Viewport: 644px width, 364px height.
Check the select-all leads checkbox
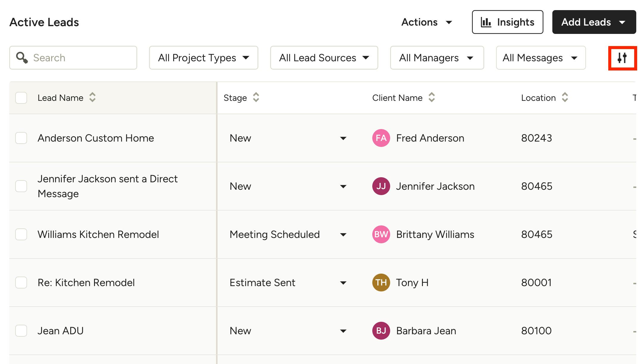click(x=21, y=98)
